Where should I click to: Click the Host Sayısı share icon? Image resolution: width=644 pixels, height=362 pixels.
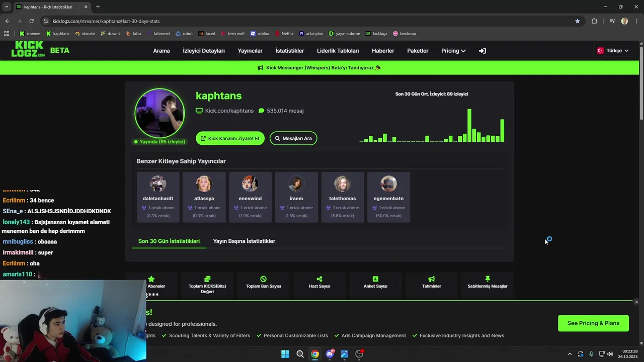pyautogui.click(x=319, y=279)
